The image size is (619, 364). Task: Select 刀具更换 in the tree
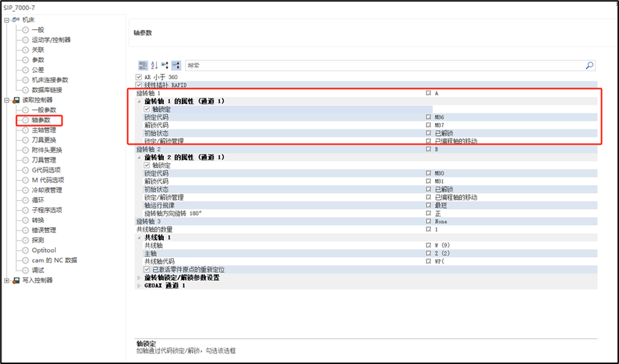tap(44, 140)
